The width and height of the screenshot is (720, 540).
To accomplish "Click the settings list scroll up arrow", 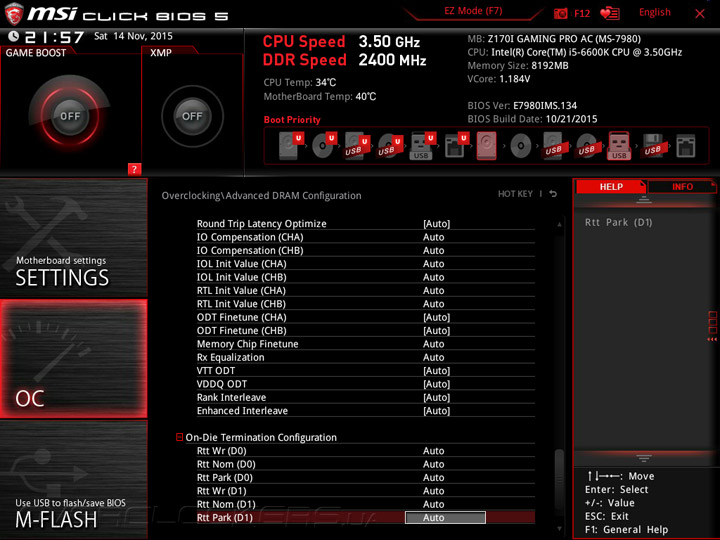I will [559, 225].
